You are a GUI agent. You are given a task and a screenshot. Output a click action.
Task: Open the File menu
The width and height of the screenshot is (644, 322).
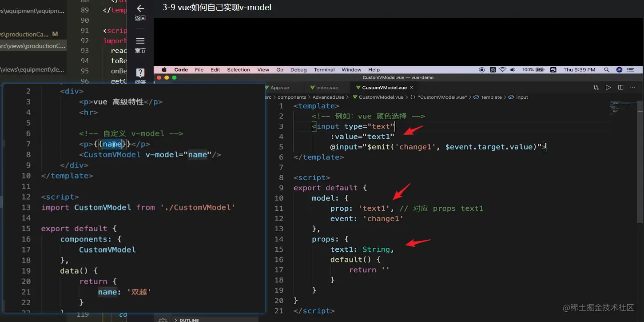pyautogui.click(x=199, y=70)
